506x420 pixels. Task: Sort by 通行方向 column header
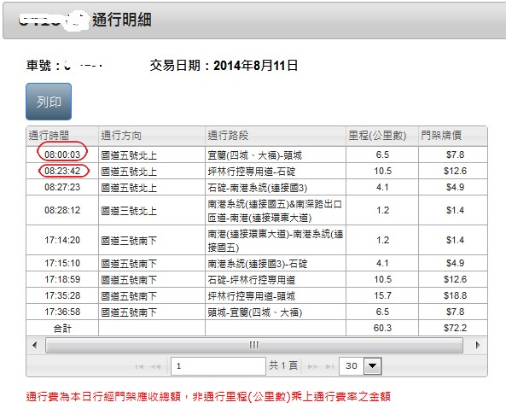tap(152, 136)
